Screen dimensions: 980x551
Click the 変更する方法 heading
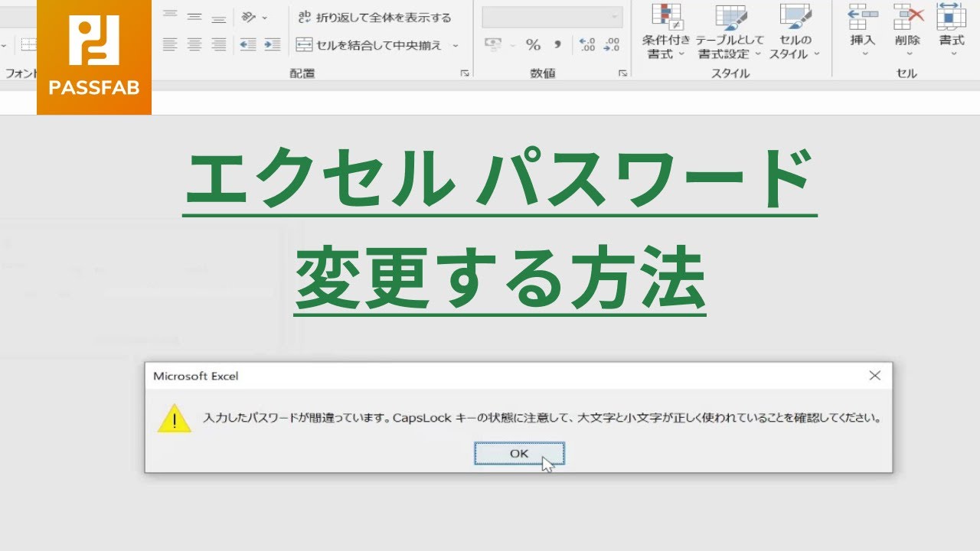(500, 279)
